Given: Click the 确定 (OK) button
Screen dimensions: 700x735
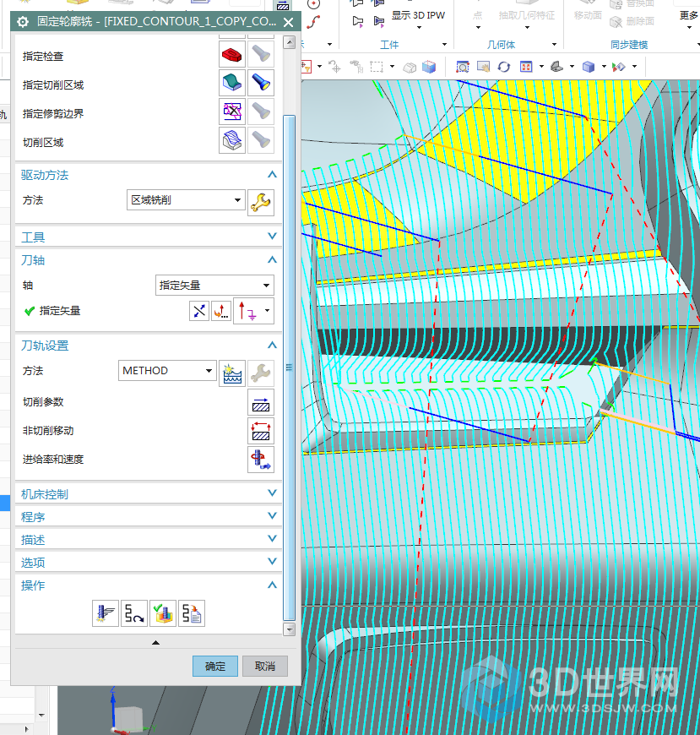Looking at the screenshot, I should click(215, 666).
